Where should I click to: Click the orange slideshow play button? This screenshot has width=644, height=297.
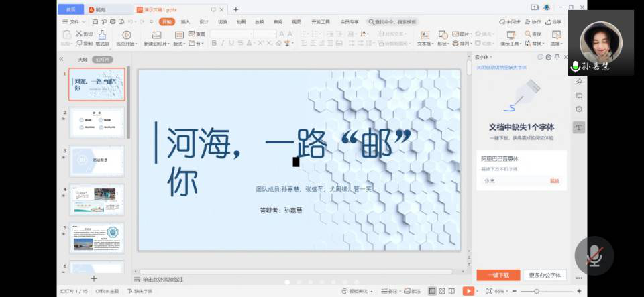click(469, 291)
